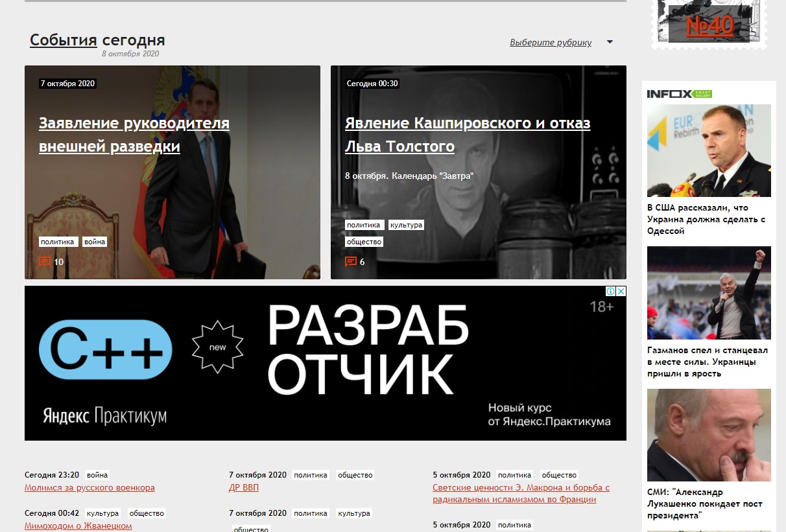
Task: Read В США рассказали про Одессу story
Action: (x=706, y=219)
